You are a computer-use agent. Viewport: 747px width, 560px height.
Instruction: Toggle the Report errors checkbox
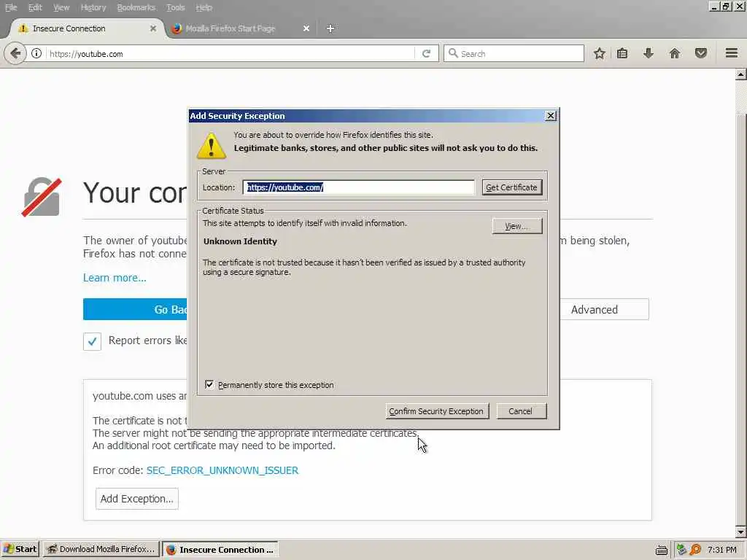click(x=92, y=341)
